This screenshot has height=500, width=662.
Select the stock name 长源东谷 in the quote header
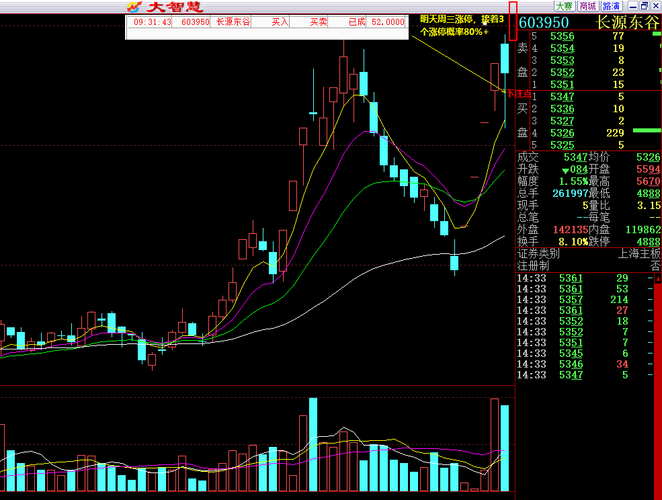627,22
